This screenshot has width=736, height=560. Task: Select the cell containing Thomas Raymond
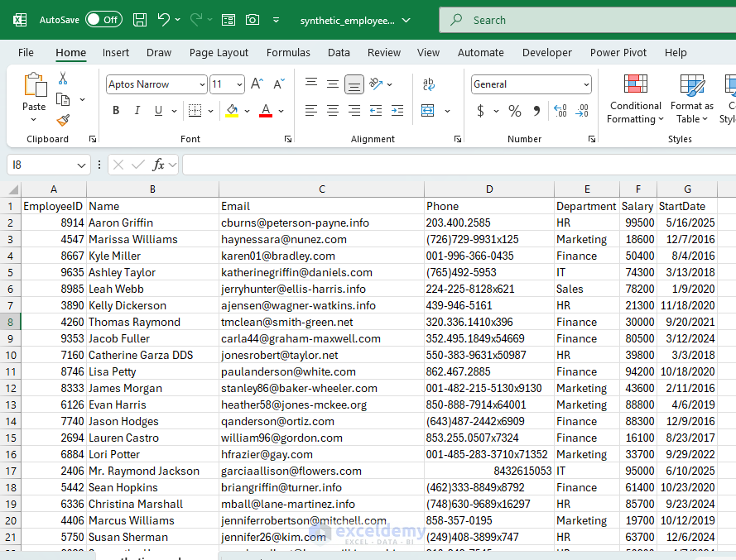[x=152, y=323]
